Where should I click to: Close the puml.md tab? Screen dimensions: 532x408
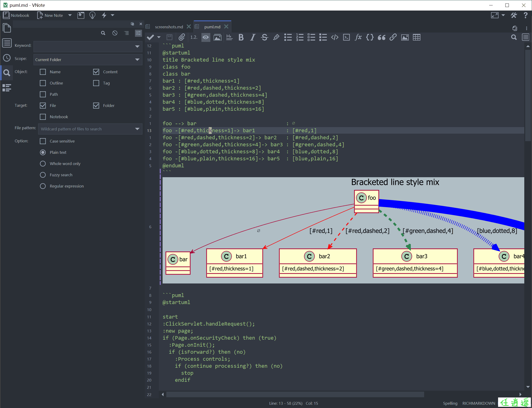pyautogui.click(x=226, y=26)
